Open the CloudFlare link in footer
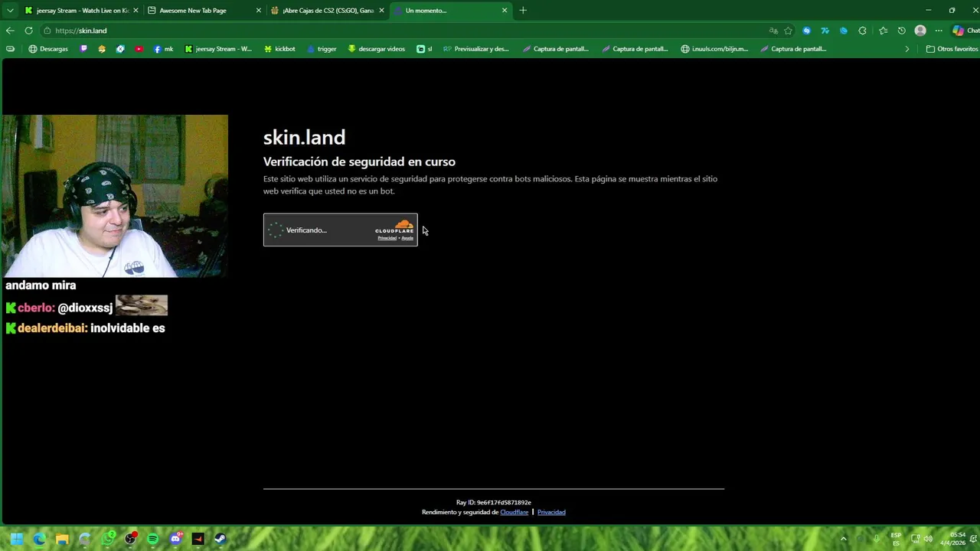 click(514, 512)
